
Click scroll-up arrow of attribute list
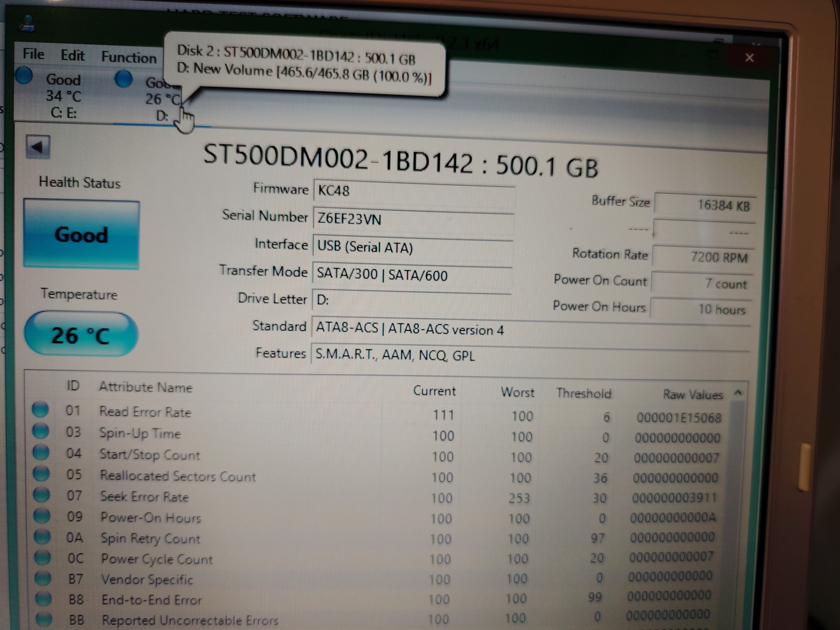pos(738,393)
